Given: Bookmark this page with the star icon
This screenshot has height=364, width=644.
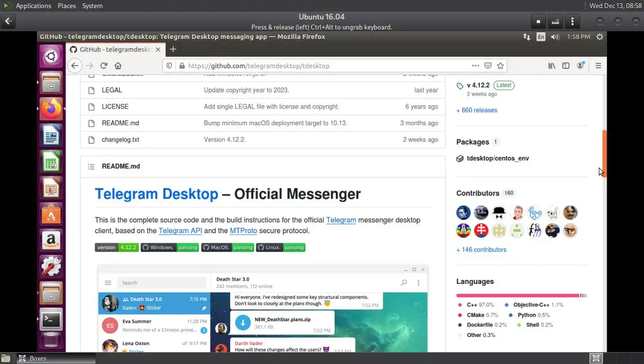Looking at the screenshot, I should pos(500,66).
